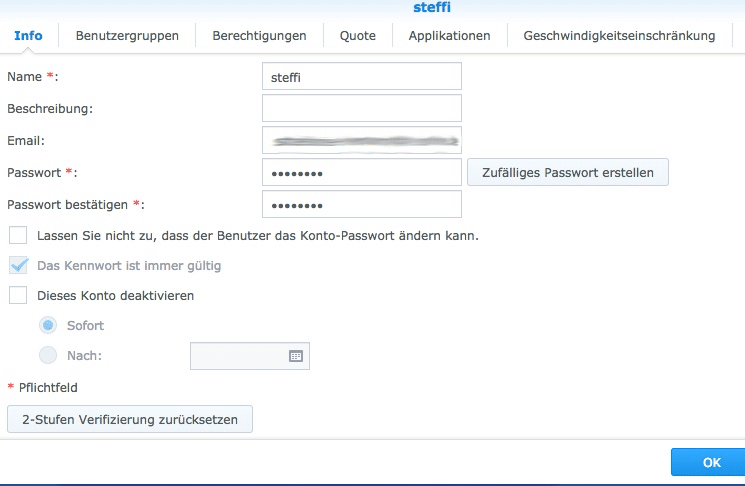Switch to the Info tab
Screen dimensions: 745x486
[28, 36]
